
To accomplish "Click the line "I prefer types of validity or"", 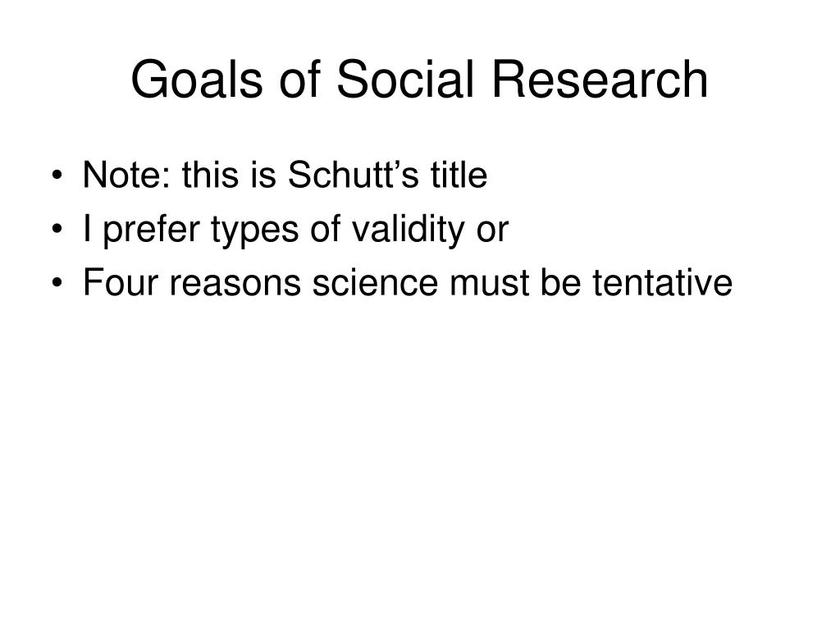I will (x=295, y=230).
